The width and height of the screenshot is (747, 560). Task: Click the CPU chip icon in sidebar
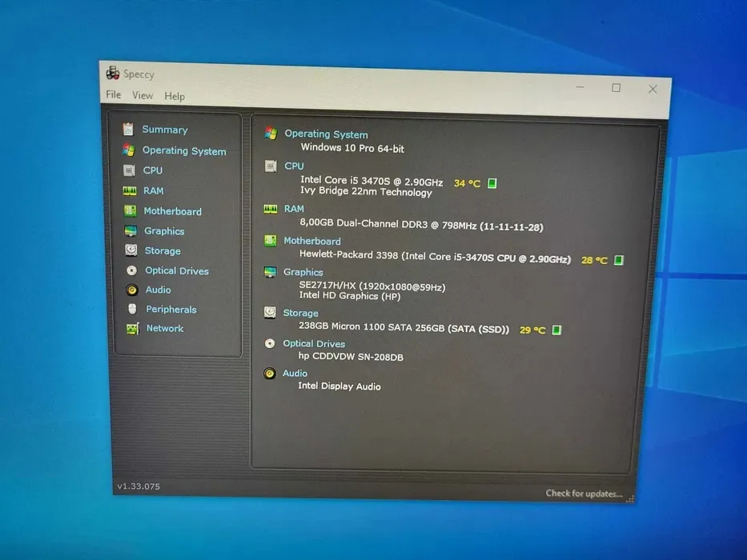tap(129, 170)
